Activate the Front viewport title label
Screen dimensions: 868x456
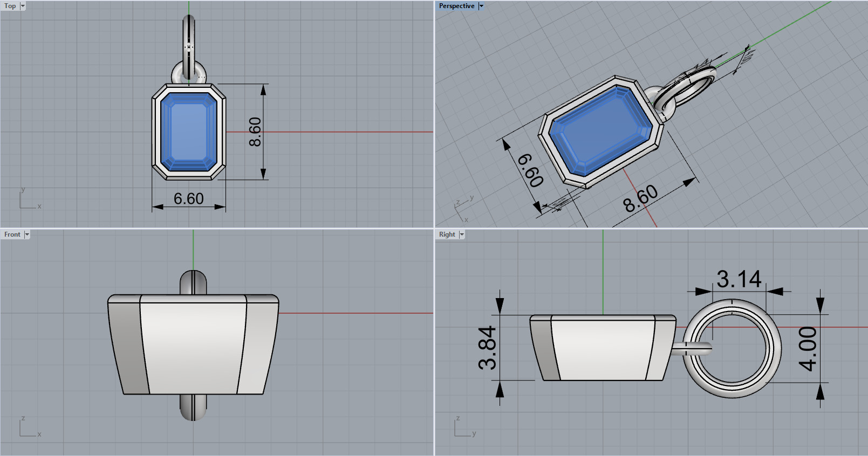tap(12, 234)
